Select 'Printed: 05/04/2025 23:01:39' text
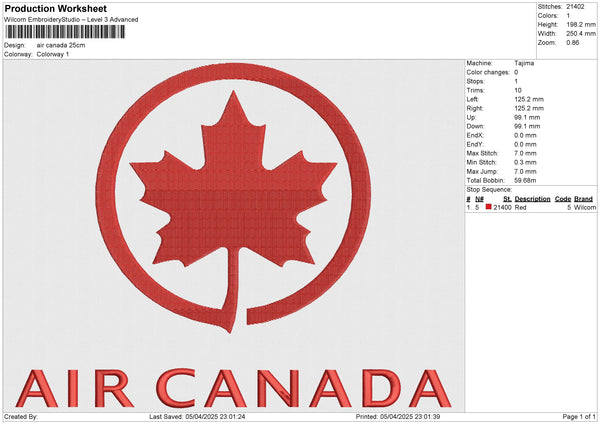 point(398,417)
